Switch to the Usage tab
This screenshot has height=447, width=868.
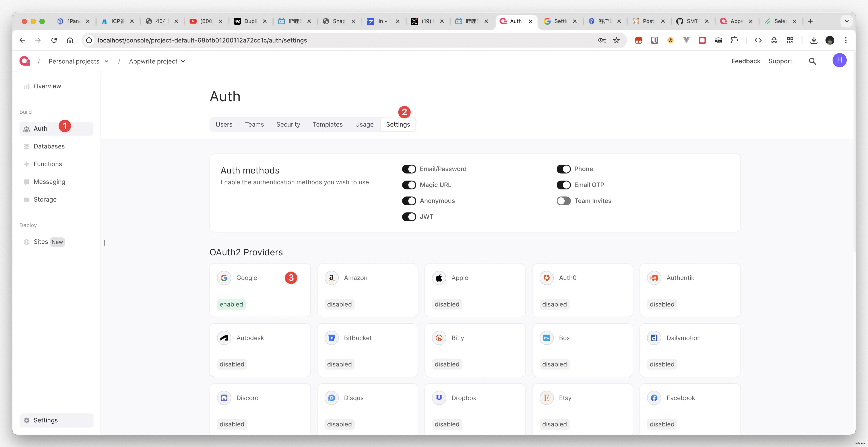[x=364, y=125]
